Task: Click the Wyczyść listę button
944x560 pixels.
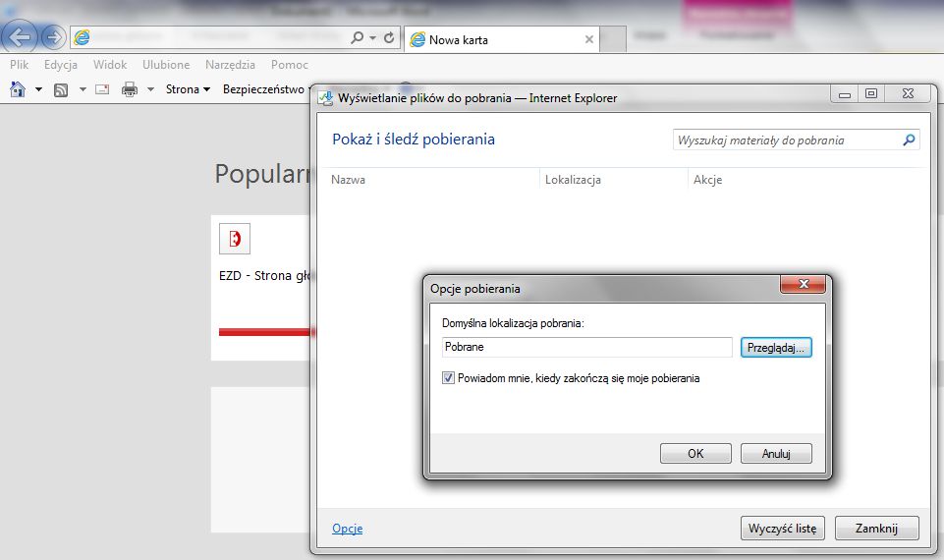Action: 782,529
